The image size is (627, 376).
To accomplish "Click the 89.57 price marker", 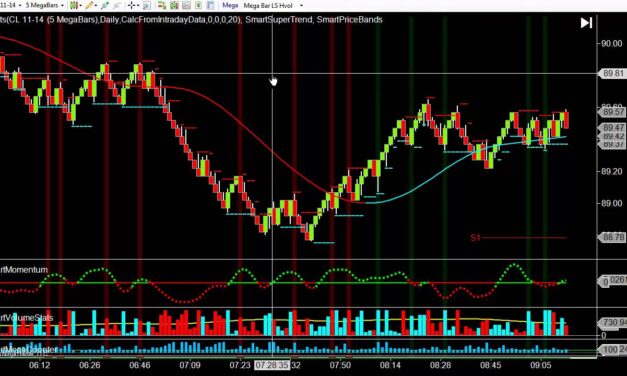I will (612, 112).
